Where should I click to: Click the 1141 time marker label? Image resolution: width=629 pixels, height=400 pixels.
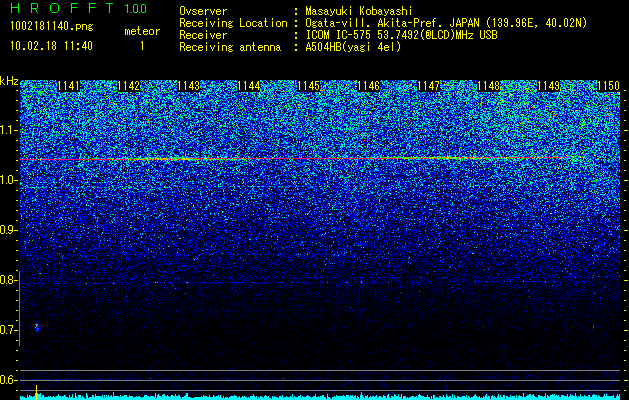point(69,86)
